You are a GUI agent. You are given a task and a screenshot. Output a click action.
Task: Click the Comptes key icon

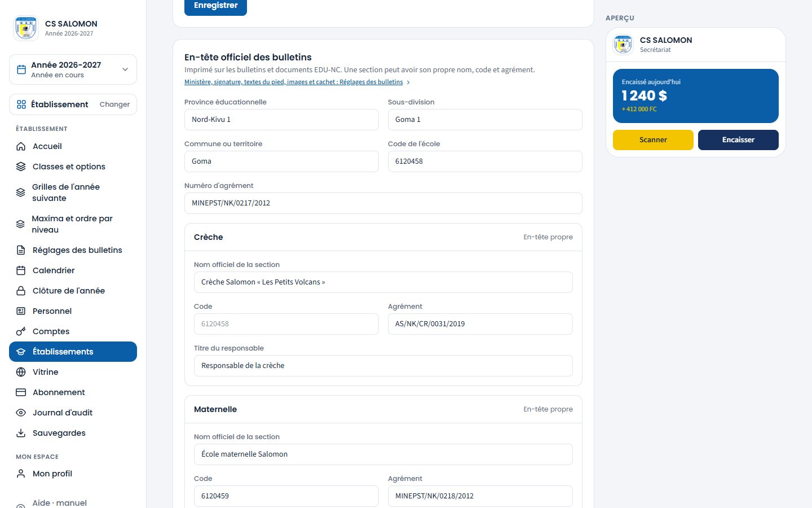click(x=21, y=331)
